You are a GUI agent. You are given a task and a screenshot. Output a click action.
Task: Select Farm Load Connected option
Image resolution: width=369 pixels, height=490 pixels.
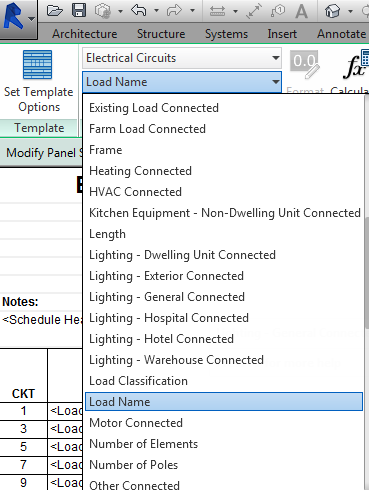(224, 129)
